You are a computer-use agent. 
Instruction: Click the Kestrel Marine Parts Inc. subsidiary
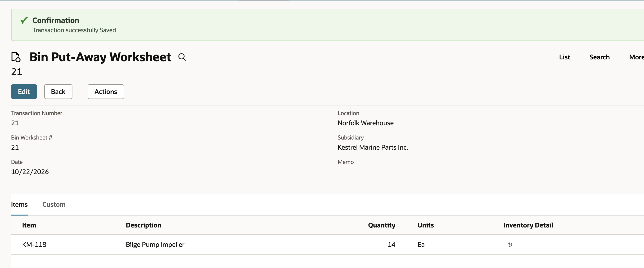(373, 148)
